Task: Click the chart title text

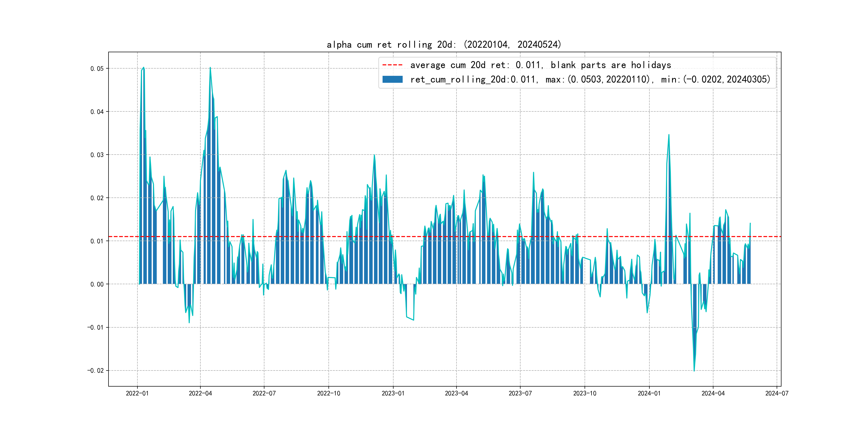Action: click(x=444, y=44)
